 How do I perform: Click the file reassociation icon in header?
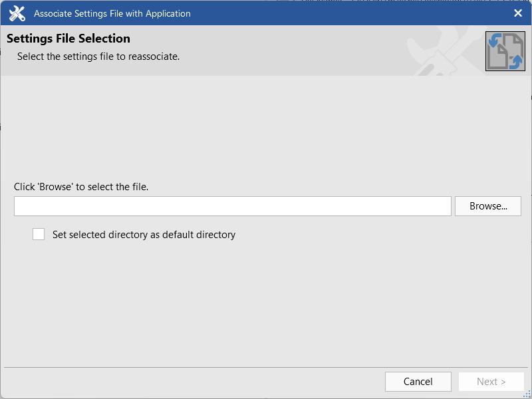coord(505,51)
